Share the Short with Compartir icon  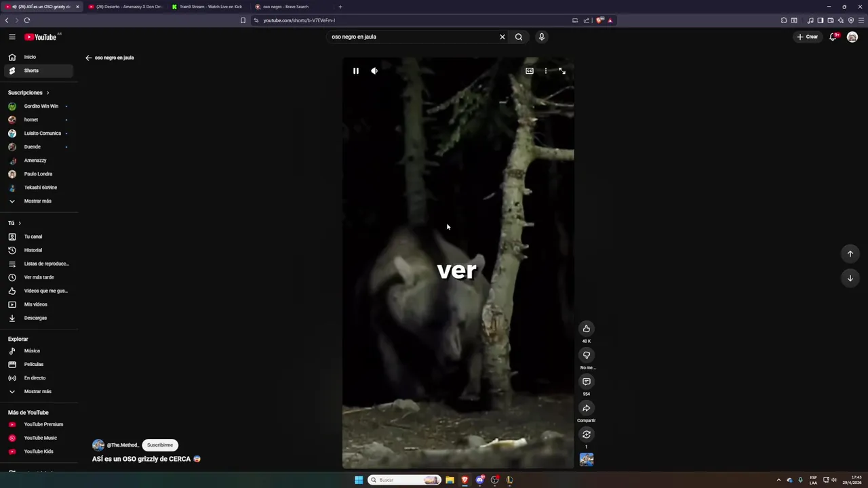coord(587,408)
